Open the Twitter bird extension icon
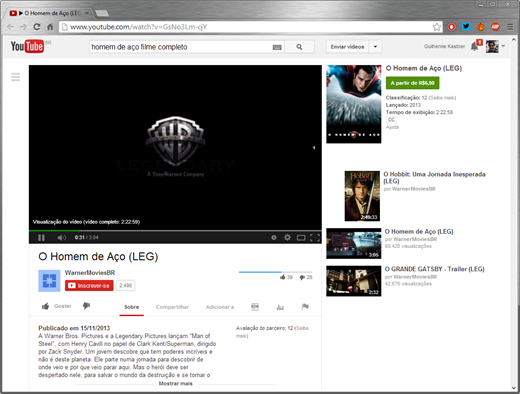Screen dimensions: 520x394 point(466,27)
